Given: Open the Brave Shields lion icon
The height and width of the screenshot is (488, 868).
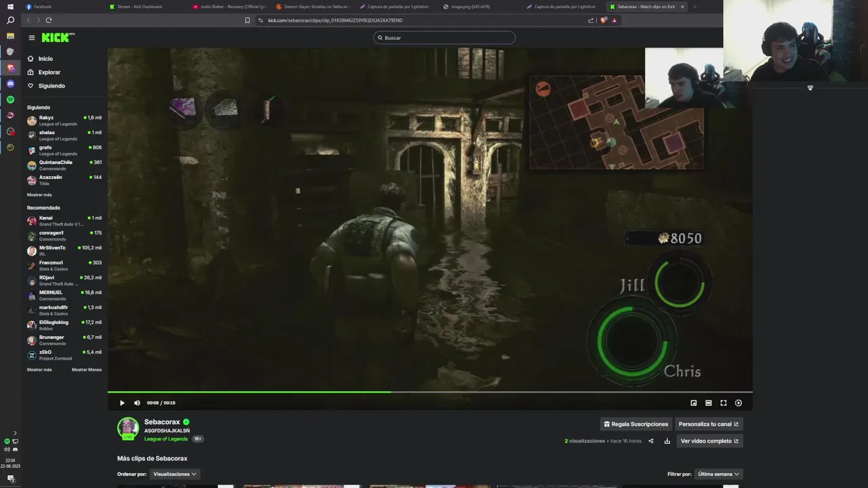Looking at the screenshot, I should point(604,20).
